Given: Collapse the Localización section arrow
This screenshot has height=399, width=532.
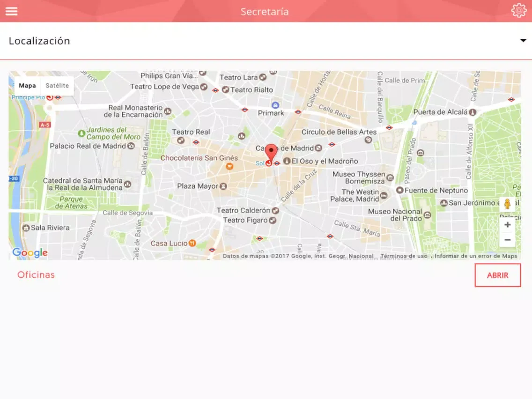Looking at the screenshot, I should click(x=523, y=40).
